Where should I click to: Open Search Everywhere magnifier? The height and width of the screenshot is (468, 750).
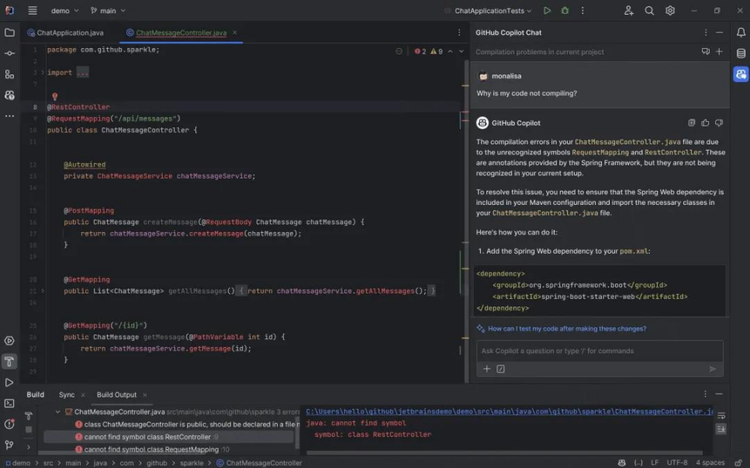tap(649, 11)
